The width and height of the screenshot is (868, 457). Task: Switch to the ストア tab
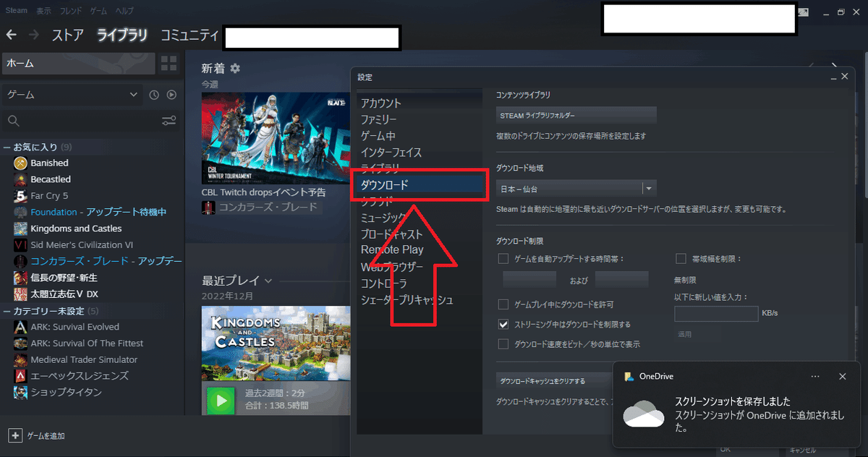click(68, 34)
